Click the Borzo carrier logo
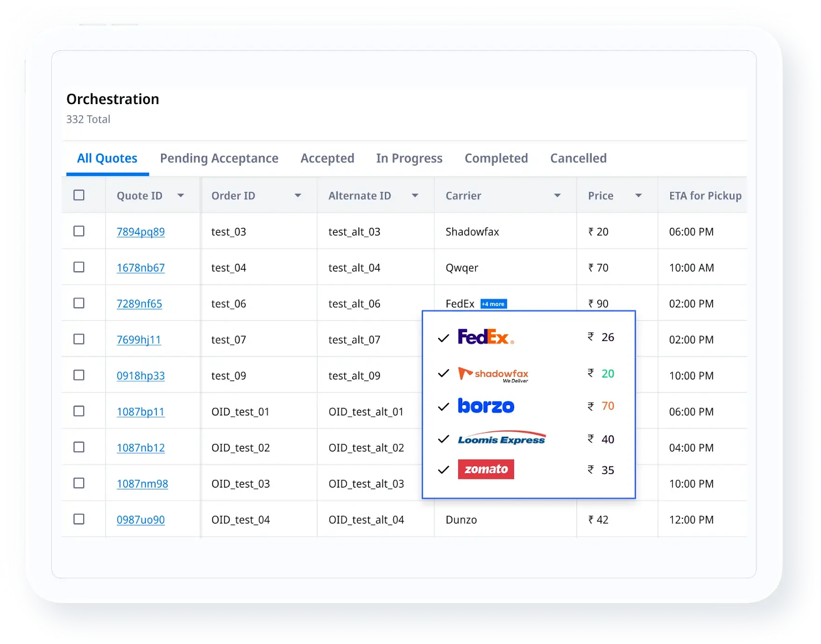This screenshot has height=644, width=821. point(485,406)
